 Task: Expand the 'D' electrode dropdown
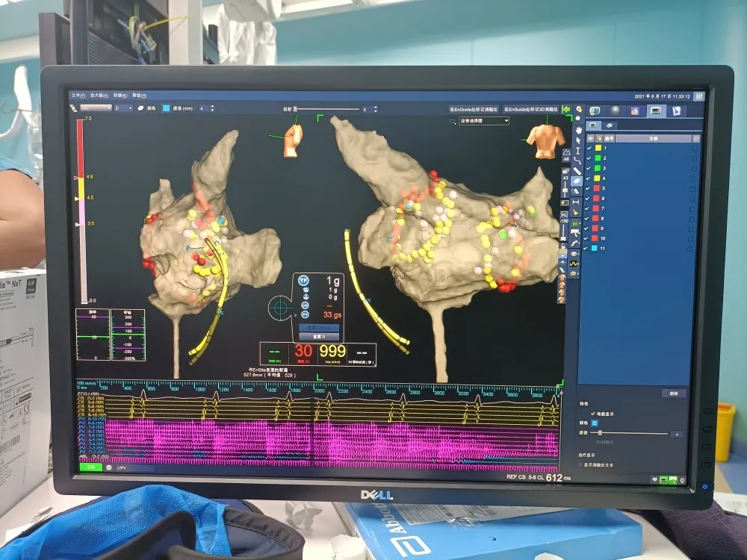tap(123, 109)
